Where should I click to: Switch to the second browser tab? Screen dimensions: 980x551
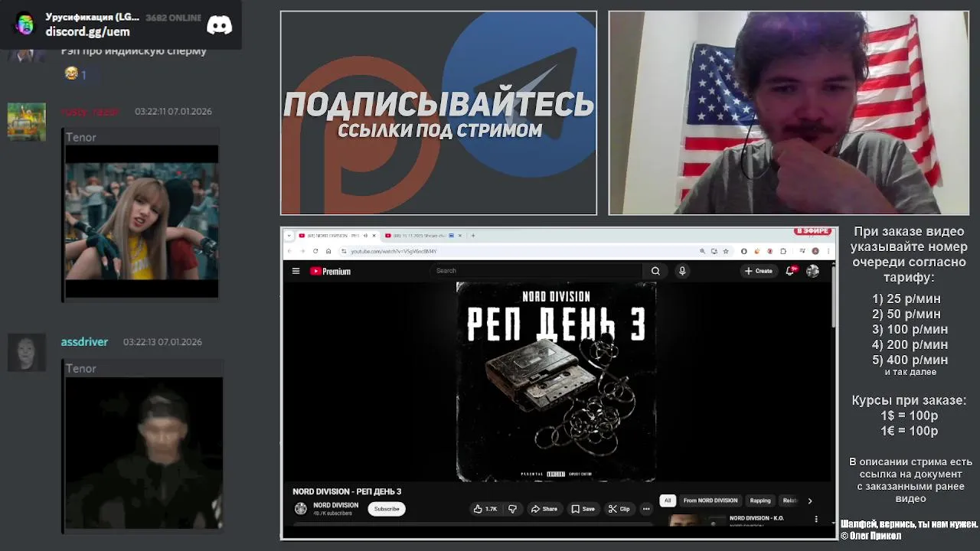point(423,236)
